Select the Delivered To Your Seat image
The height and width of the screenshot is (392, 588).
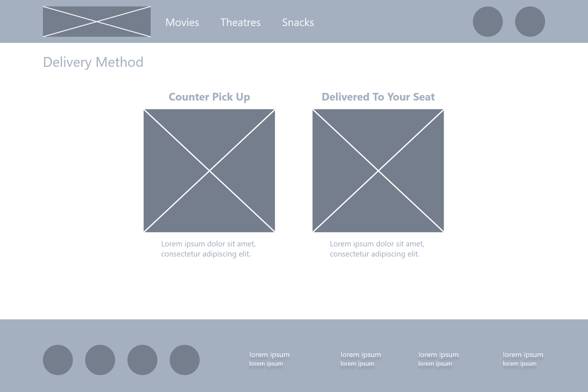click(x=378, y=170)
